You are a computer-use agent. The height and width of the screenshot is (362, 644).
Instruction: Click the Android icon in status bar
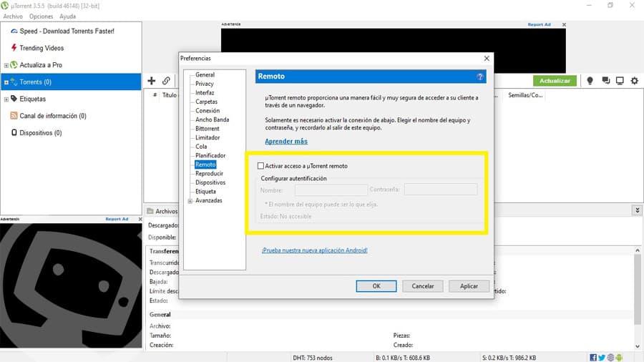pos(619,358)
